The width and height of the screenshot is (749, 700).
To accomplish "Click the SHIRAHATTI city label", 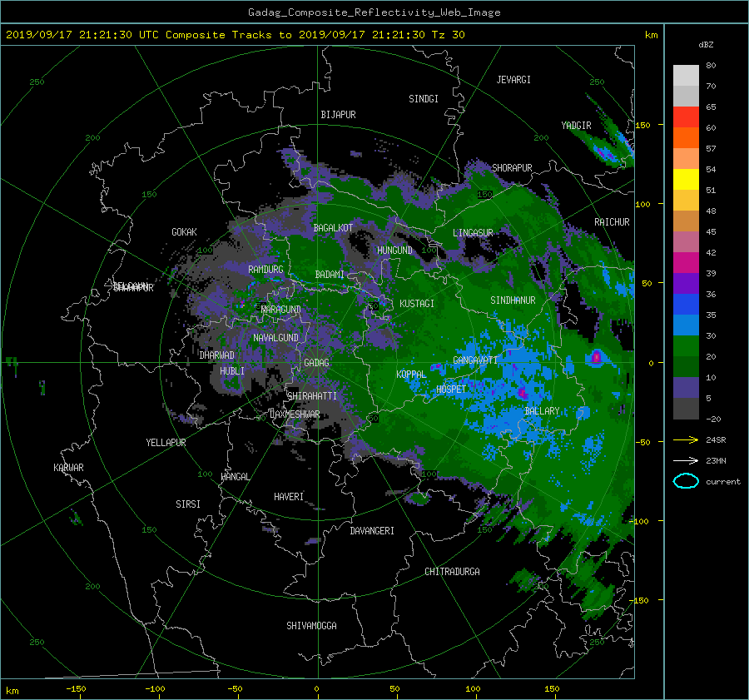I will [x=312, y=395].
